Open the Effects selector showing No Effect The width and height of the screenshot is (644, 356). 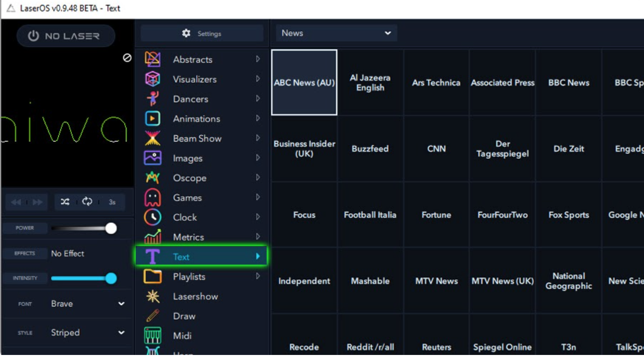[x=68, y=253]
